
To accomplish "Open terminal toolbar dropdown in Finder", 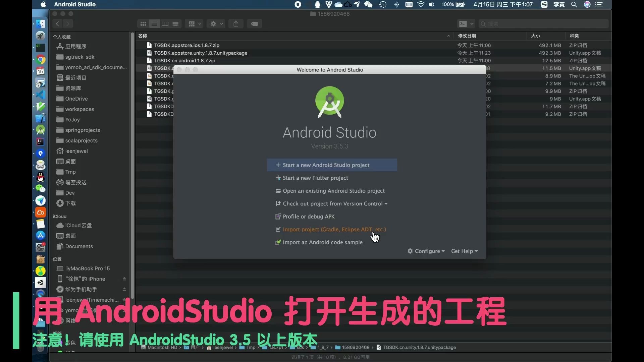I will click(x=466, y=24).
